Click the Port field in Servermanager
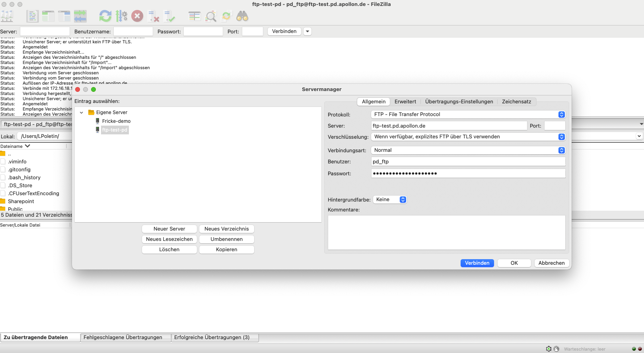The image size is (644, 353). click(x=555, y=126)
